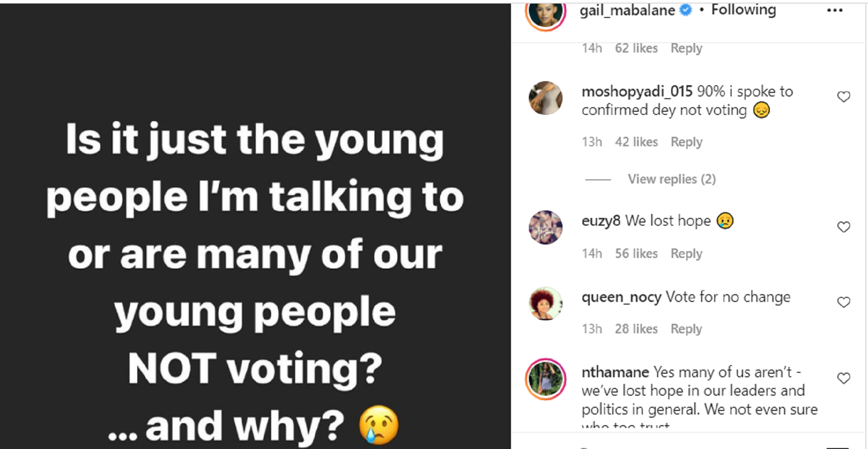Click the gail_mabalane username in header

pos(627,10)
